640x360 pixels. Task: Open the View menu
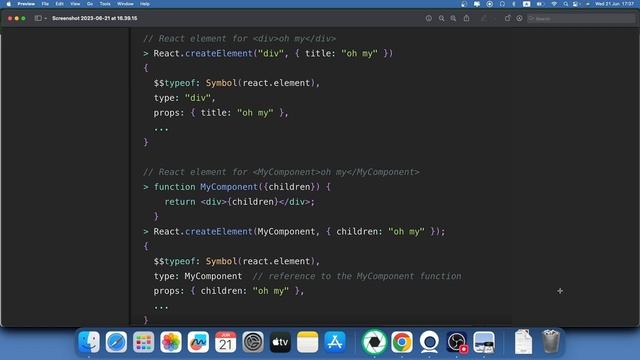(x=75, y=4)
